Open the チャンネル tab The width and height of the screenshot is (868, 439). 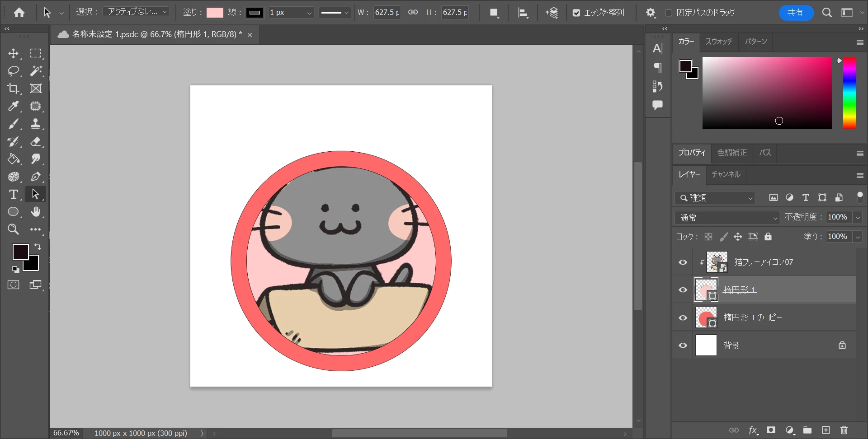coord(726,174)
